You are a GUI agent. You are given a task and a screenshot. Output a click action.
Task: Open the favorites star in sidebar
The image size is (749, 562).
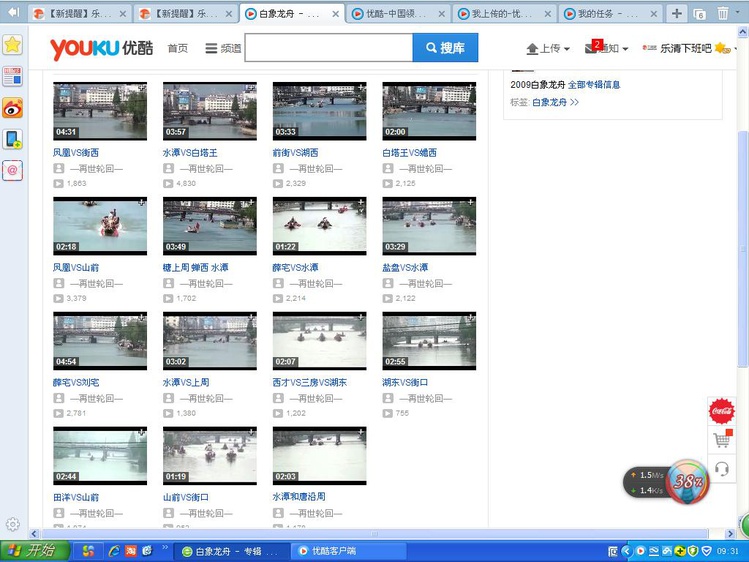12,45
